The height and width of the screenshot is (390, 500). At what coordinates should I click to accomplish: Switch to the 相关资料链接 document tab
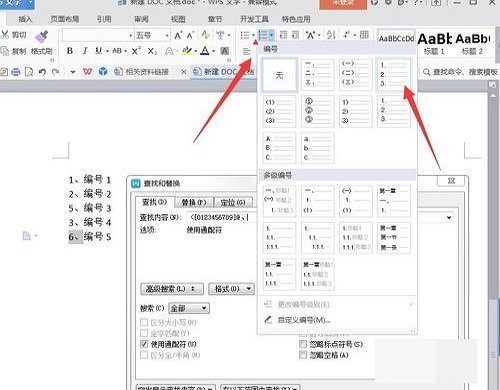coord(147,72)
